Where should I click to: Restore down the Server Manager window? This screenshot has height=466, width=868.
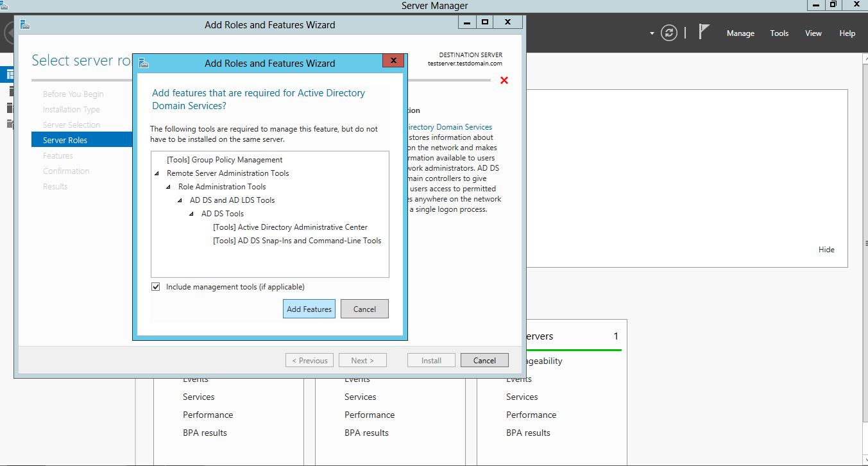pyautogui.click(x=833, y=4)
